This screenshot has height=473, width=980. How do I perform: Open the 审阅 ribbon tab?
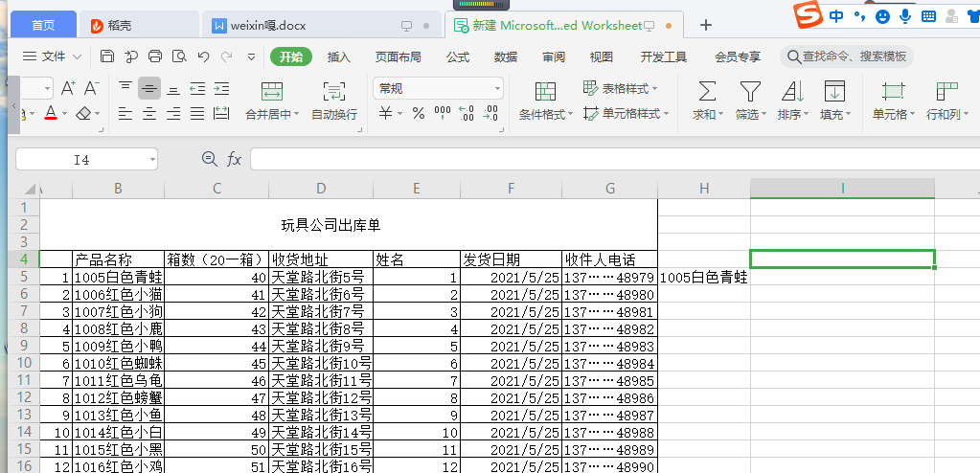pyautogui.click(x=553, y=56)
